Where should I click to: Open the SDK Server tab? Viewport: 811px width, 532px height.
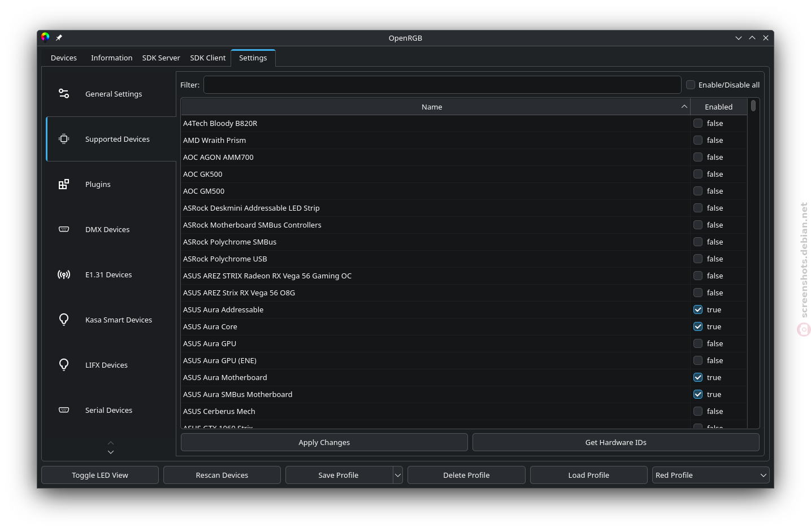tap(161, 58)
